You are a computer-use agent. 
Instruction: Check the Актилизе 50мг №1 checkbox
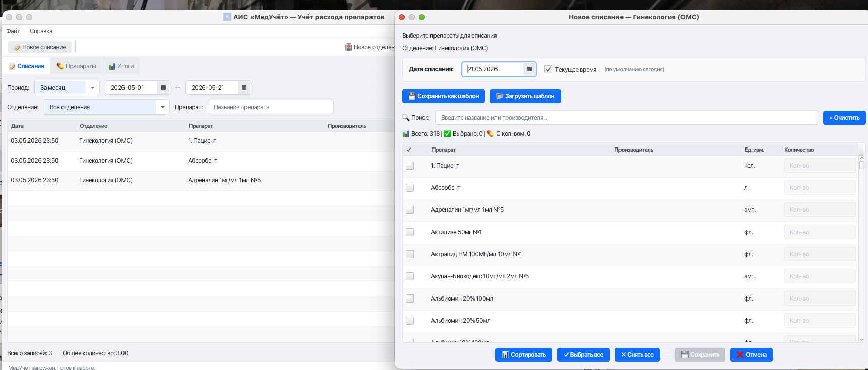click(x=410, y=232)
